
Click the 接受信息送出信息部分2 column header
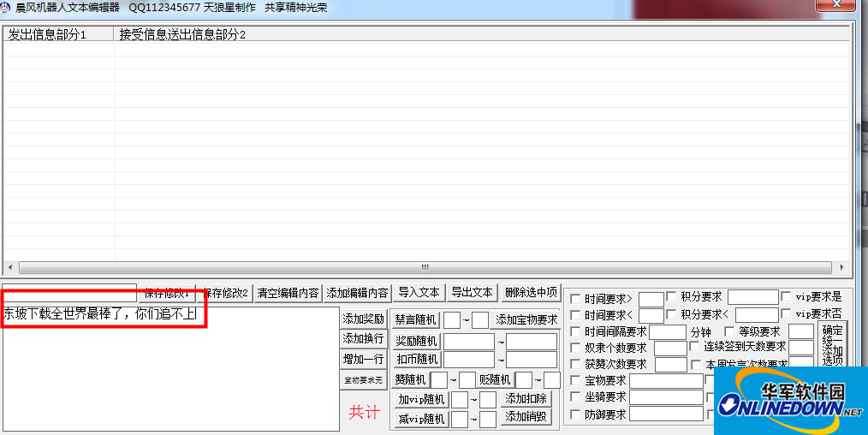click(x=482, y=34)
